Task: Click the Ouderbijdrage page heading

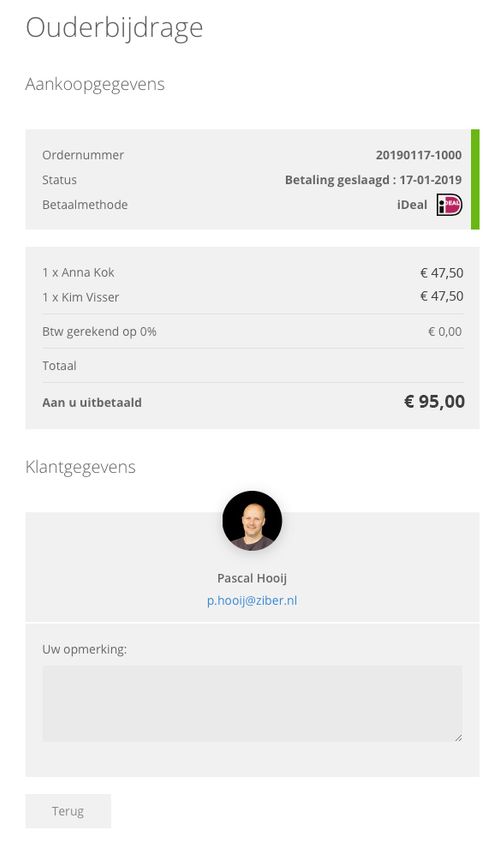Action: point(114,28)
